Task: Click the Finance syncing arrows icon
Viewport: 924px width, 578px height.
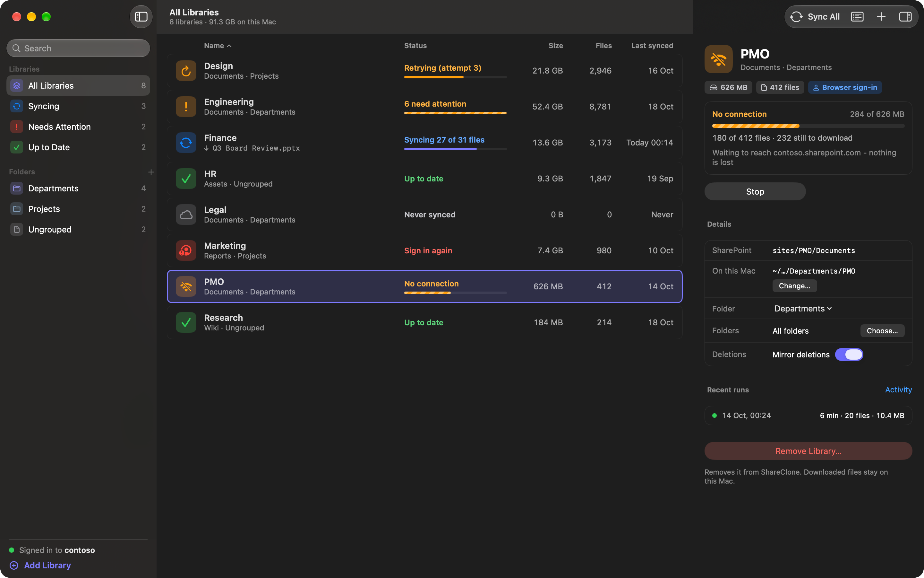Action: (x=186, y=143)
